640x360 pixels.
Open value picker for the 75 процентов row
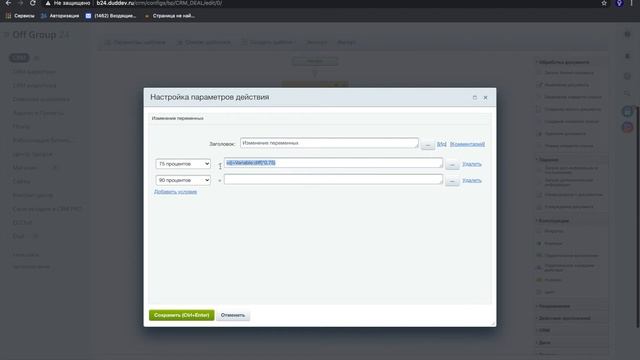click(452, 164)
